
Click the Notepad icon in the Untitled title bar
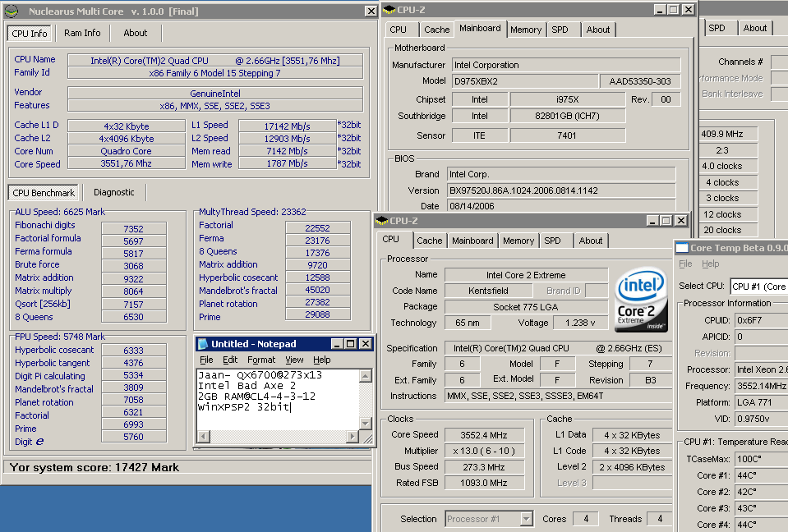pyautogui.click(x=202, y=344)
